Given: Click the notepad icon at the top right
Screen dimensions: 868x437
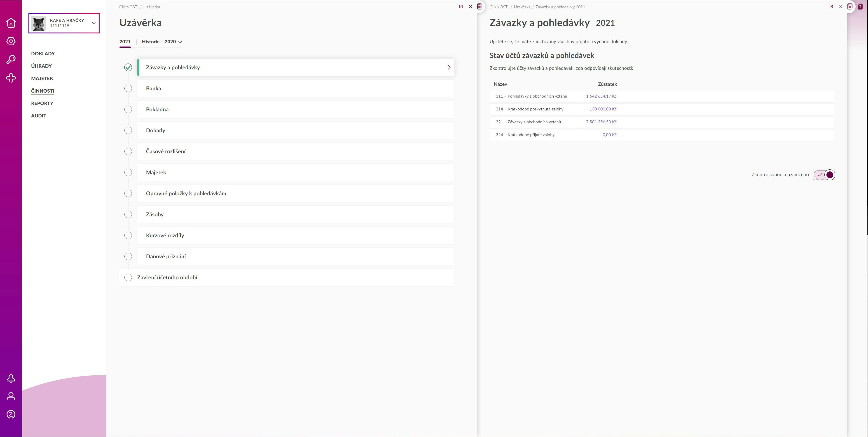Looking at the screenshot, I should point(850,6).
